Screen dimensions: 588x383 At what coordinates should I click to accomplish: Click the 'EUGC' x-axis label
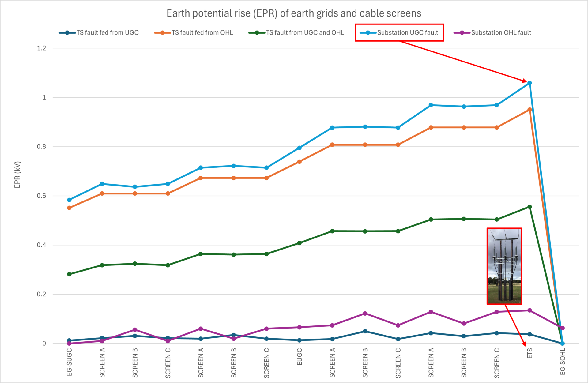[300, 357]
